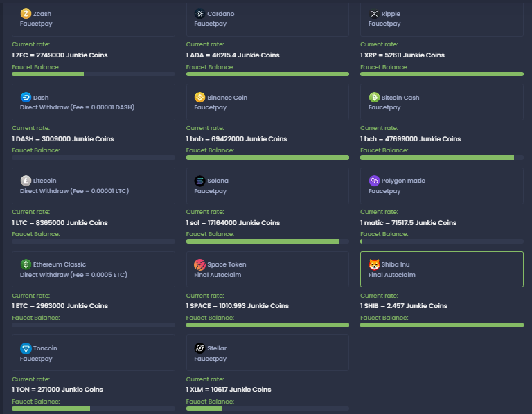Viewport: 532px width, 414px height.
Task: Click the Cardano faucet balance bar
Action: (x=267, y=74)
